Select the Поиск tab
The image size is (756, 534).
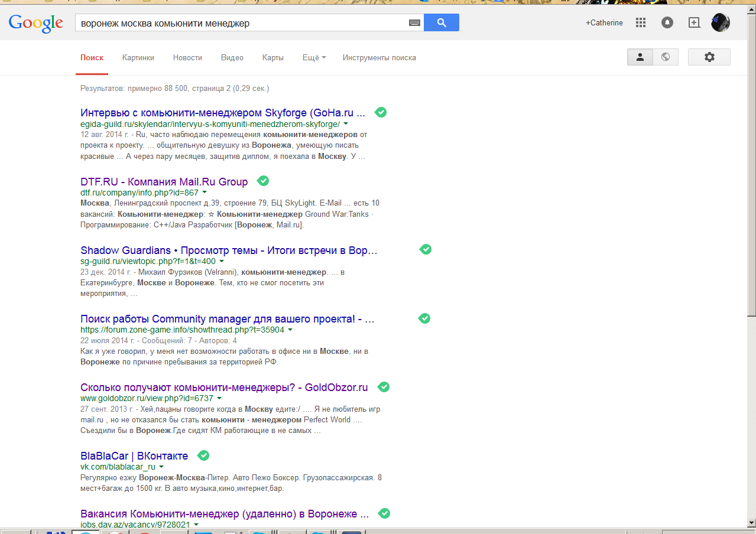tap(92, 58)
